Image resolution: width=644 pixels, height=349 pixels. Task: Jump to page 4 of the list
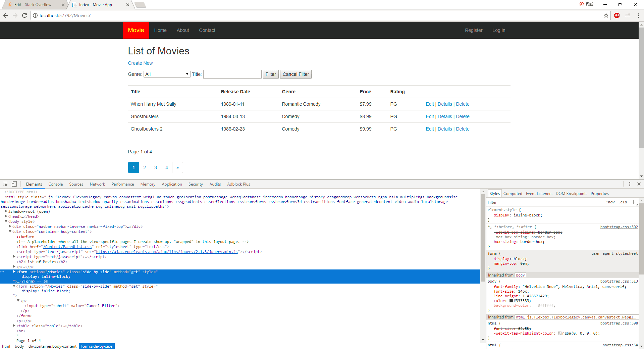pyautogui.click(x=167, y=167)
